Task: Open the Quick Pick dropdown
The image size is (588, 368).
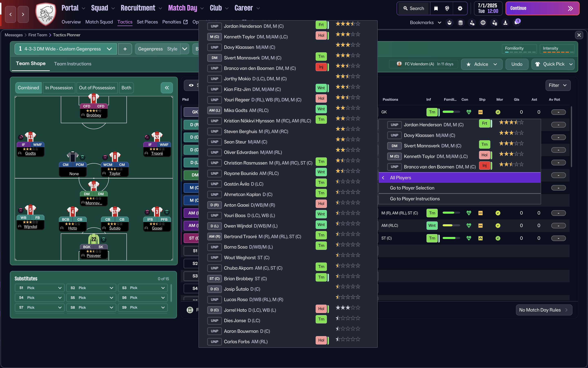Action: point(553,64)
